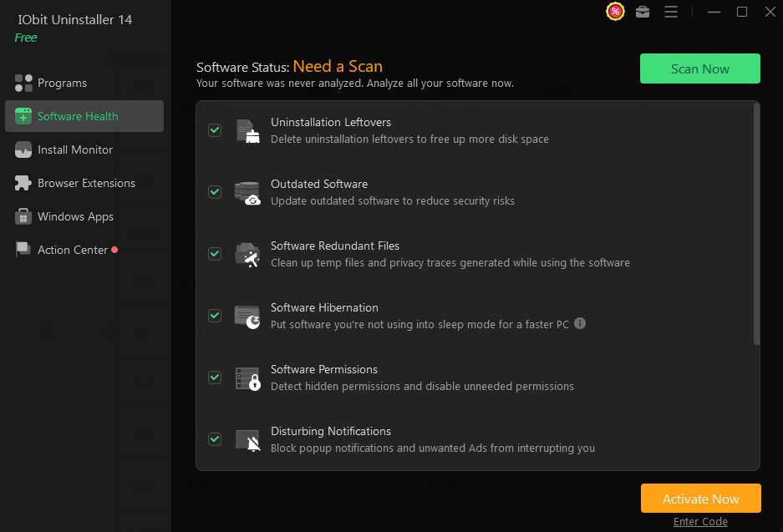Image resolution: width=783 pixels, height=532 pixels.
Task: Go to Programs section
Action: click(x=84, y=83)
